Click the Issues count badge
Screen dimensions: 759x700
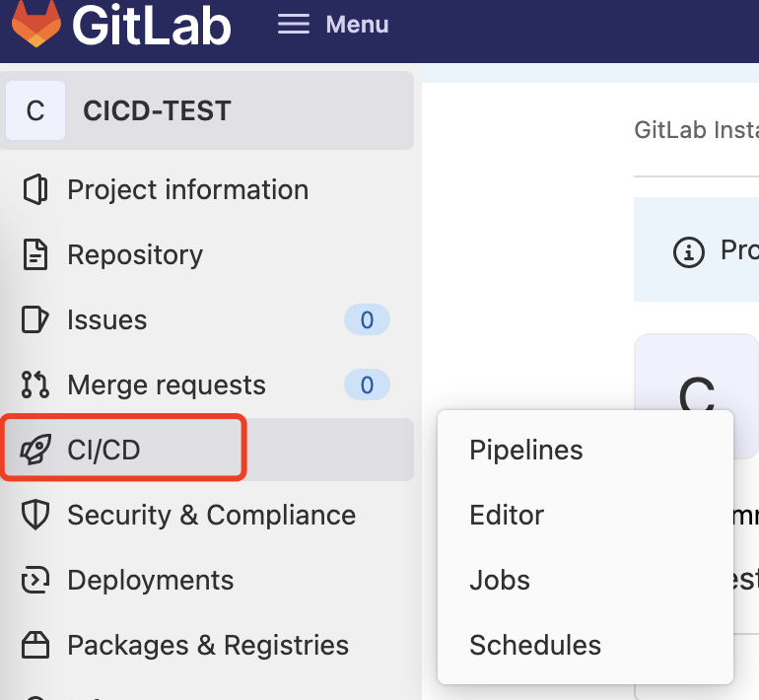[367, 320]
